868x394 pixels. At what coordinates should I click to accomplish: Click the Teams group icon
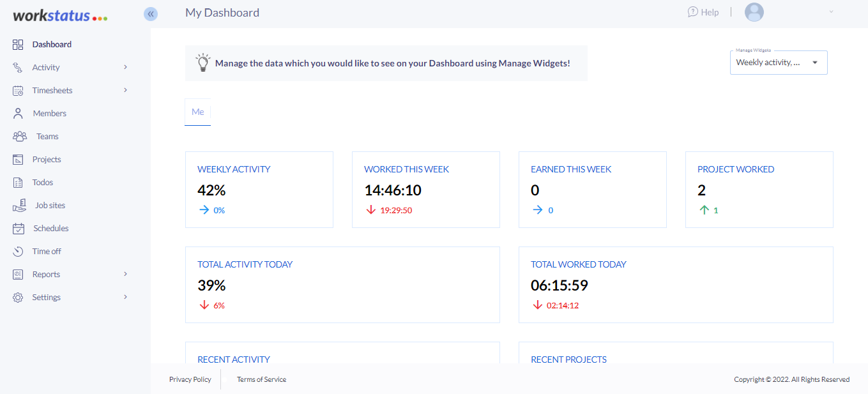pyautogui.click(x=20, y=136)
